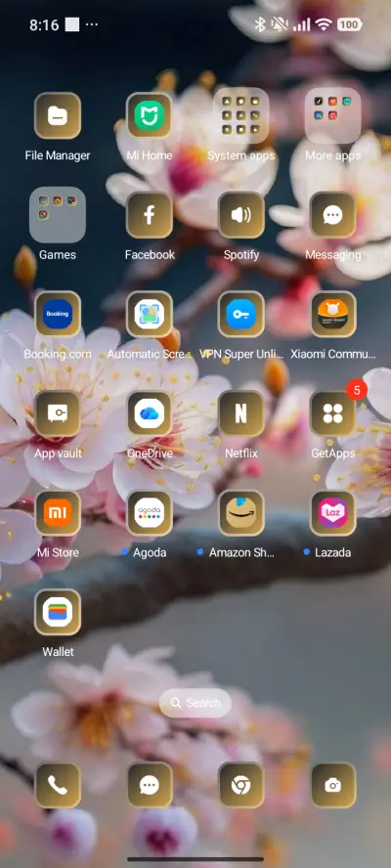Tap the status bar three-dots overflow
This screenshot has height=868, width=391.
(x=92, y=24)
